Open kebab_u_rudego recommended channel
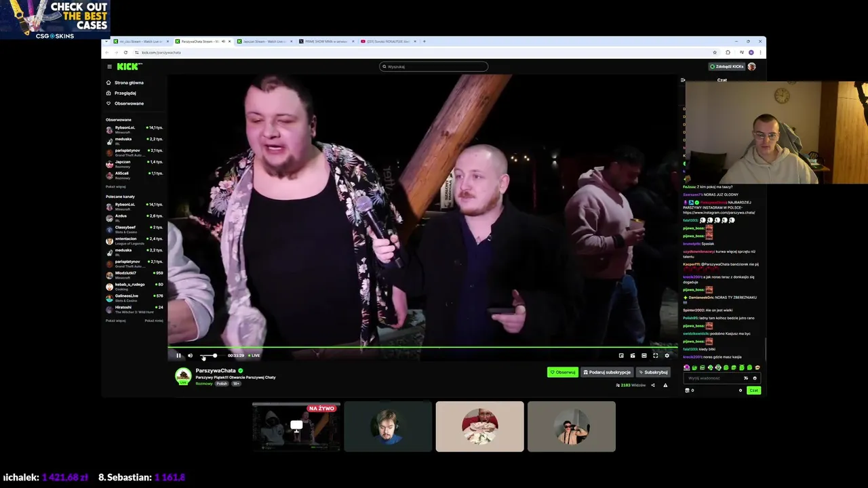The image size is (868, 488). tap(134, 286)
